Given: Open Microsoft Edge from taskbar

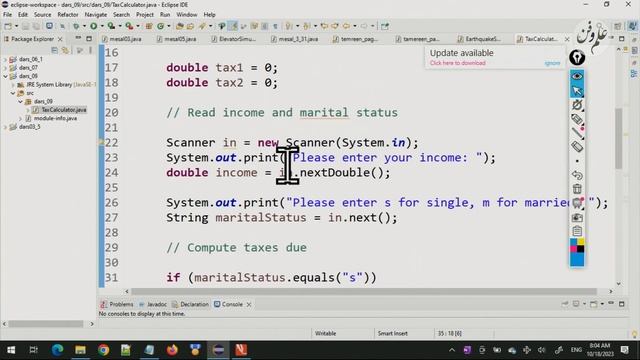Looking at the screenshot, I should click(x=58, y=350).
